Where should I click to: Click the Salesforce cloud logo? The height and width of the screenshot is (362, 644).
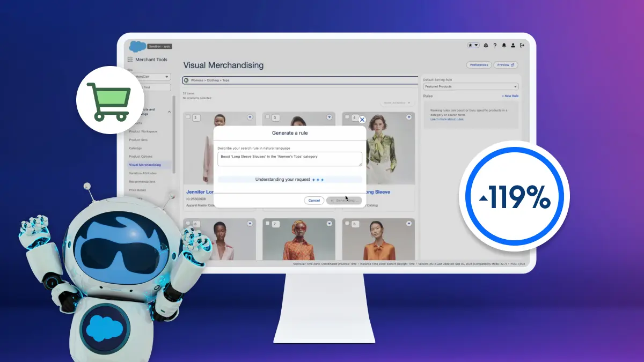click(138, 47)
